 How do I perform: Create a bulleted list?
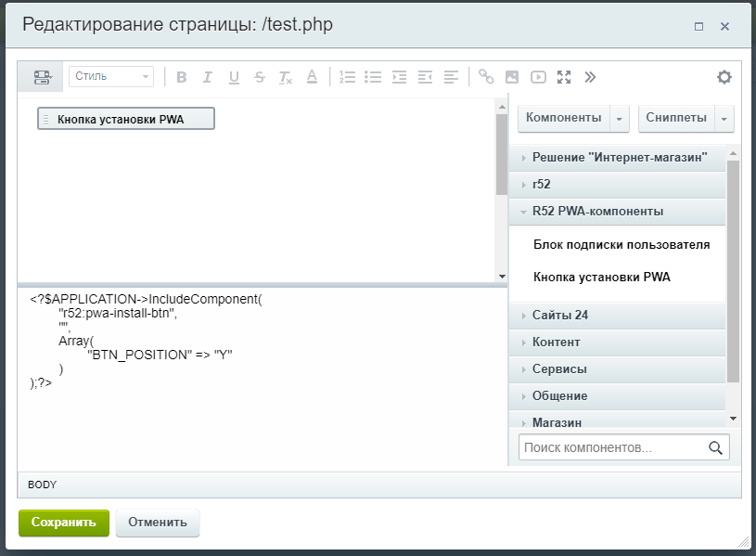373,77
